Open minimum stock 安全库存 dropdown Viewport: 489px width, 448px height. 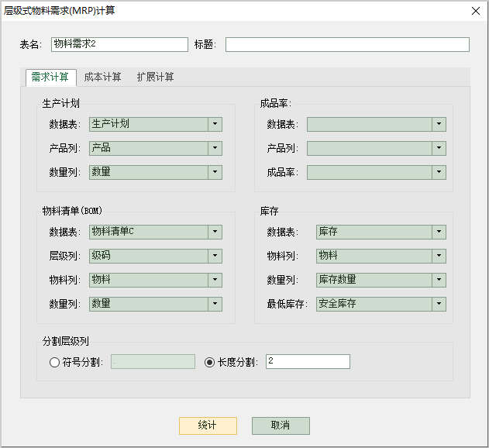point(439,304)
